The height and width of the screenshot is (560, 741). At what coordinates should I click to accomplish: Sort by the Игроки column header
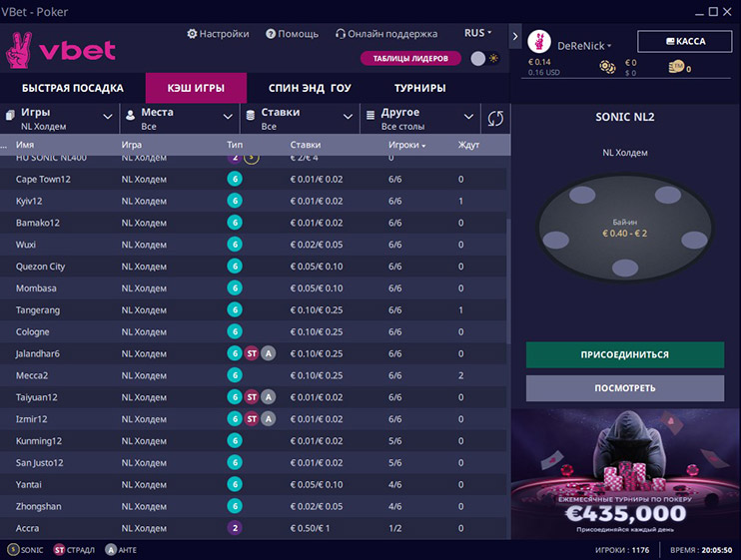point(406,145)
